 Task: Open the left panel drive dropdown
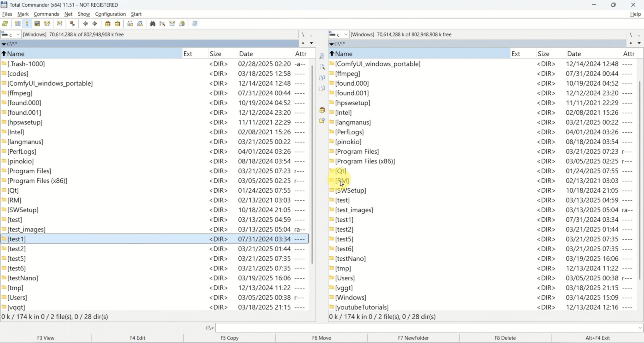click(18, 34)
